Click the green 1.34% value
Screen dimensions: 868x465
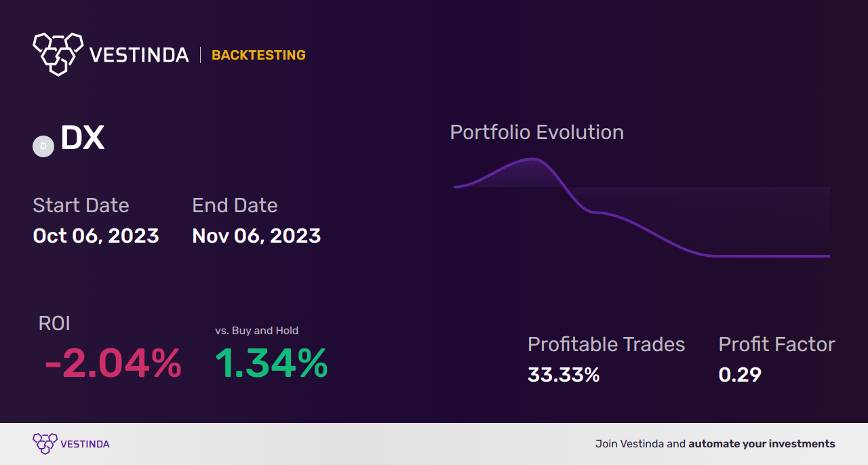click(271, 363)
